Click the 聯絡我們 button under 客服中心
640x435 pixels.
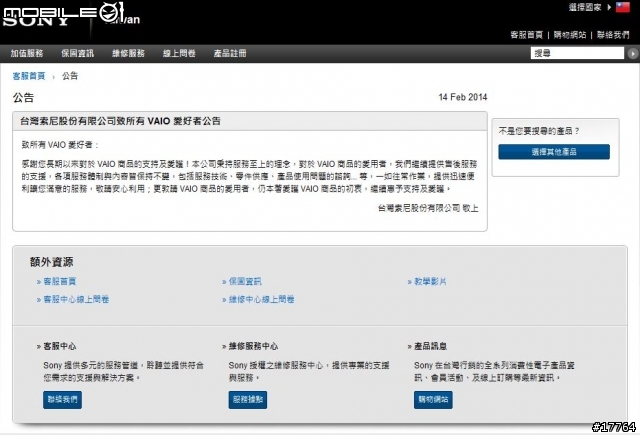pos(62,399)
